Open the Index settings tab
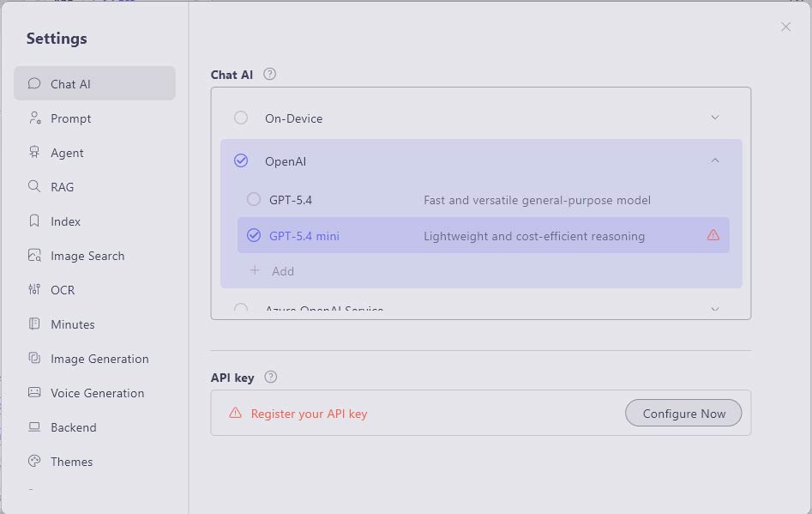The height and width of the screenshot is (514, 812). pos(95,221)
